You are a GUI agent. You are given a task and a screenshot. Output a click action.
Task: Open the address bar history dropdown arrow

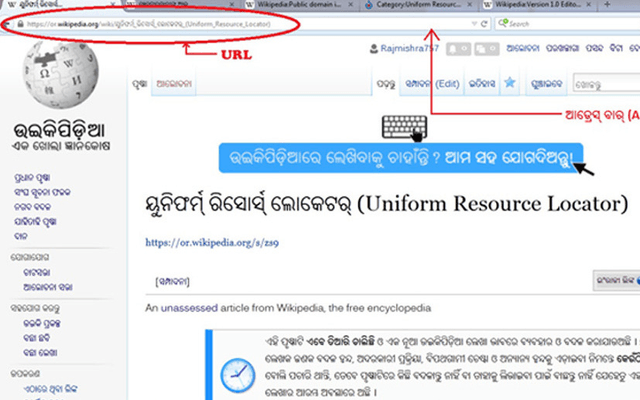coord(474,24)
